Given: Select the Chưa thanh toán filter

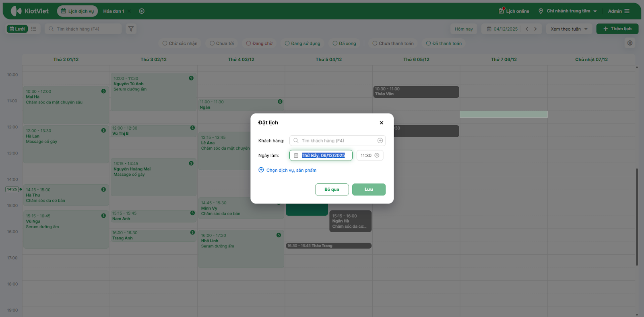Looking at the screenshot, I should pos(393,43).
